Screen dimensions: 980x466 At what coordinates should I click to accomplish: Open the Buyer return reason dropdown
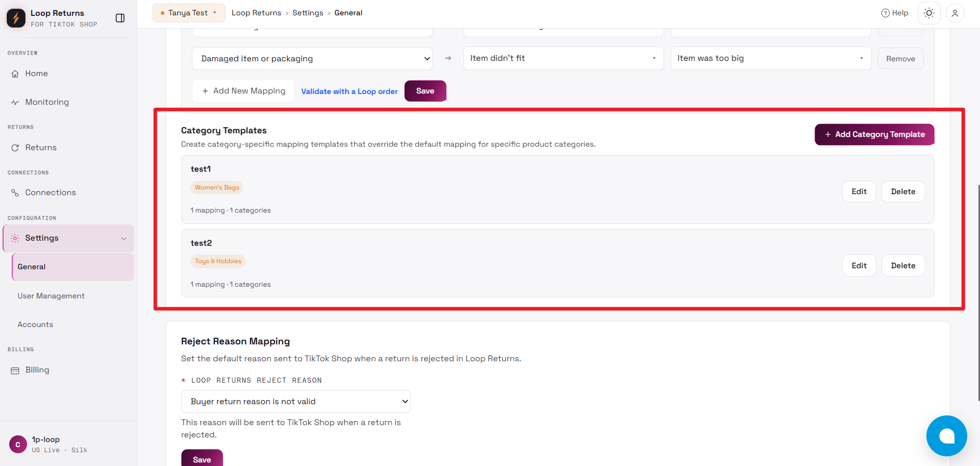pyautogui.click(x=296, y=402)
